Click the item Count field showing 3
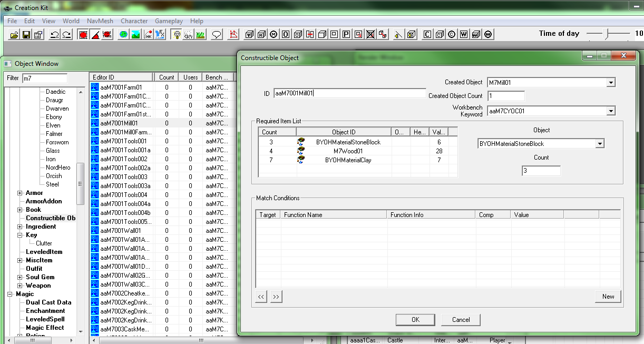The image size is (644, 344). 541,171
